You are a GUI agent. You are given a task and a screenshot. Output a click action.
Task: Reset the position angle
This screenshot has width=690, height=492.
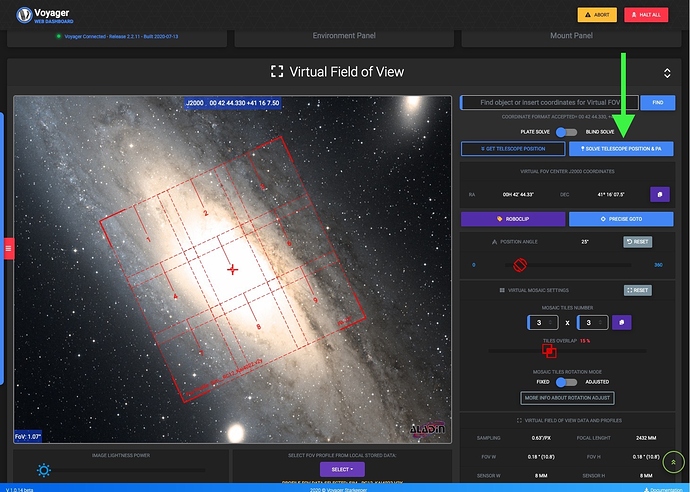[x=637, y=242]
